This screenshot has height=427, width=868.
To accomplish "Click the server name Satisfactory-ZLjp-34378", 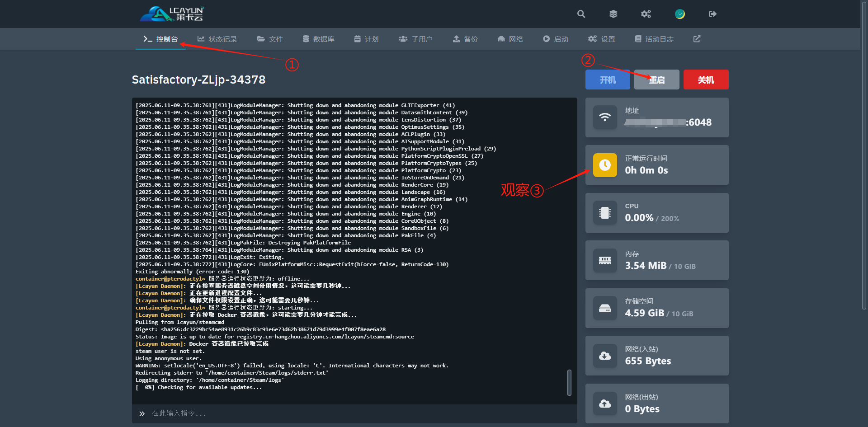I will [x=198, y=80].
